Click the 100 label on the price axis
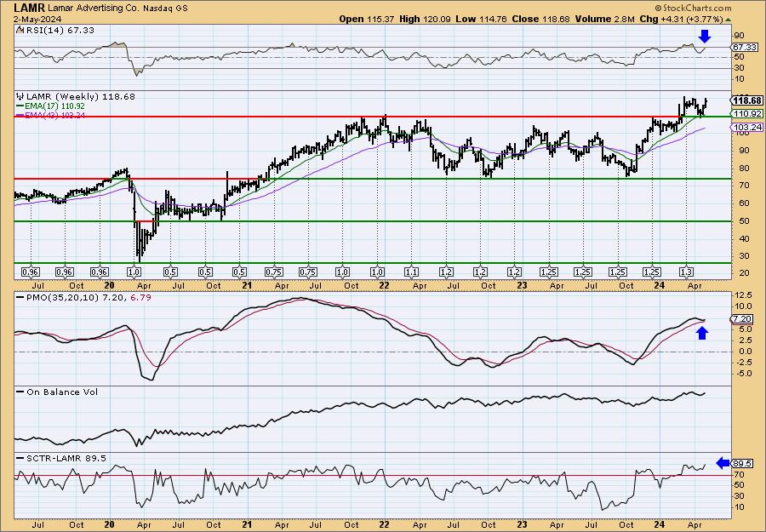 point(740,133)
